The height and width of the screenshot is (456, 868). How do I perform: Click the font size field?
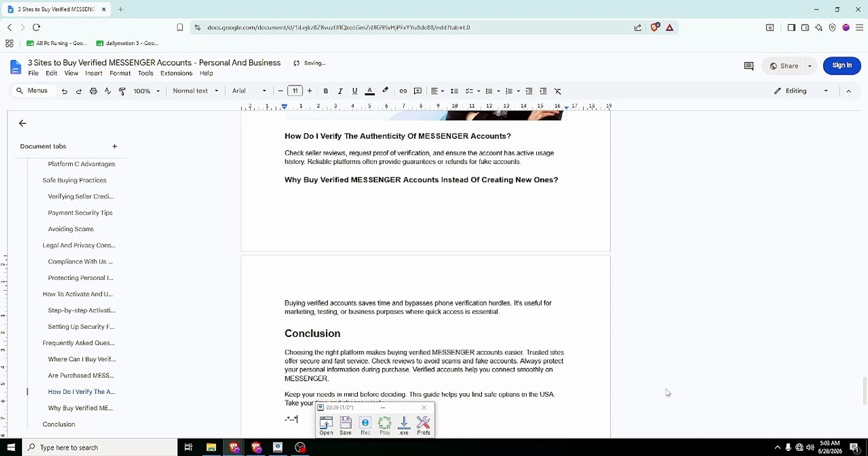tap(295, 91)
